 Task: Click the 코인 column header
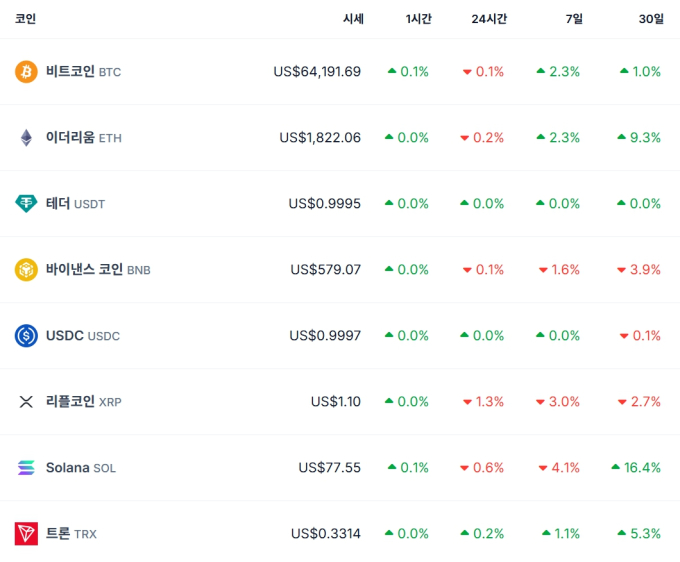point(26,19)
